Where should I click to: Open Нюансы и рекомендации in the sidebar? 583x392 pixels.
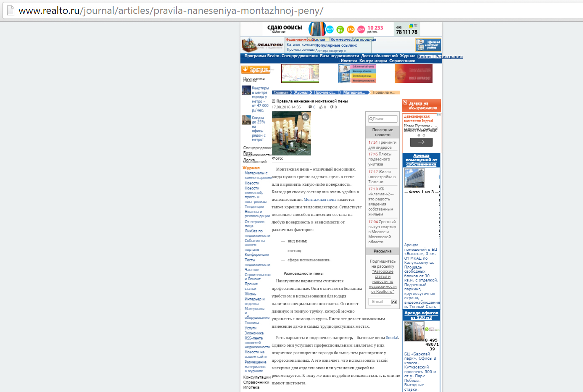257,214
